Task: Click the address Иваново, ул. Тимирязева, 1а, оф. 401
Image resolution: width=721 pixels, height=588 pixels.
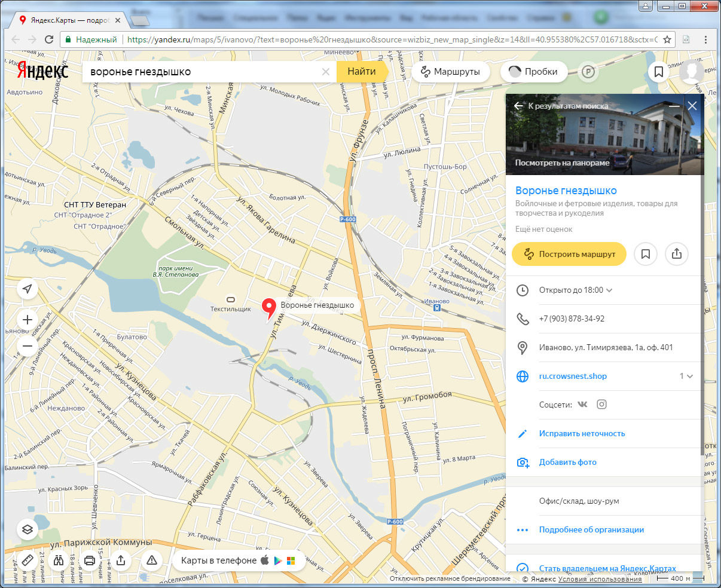Action: point(606,348)
